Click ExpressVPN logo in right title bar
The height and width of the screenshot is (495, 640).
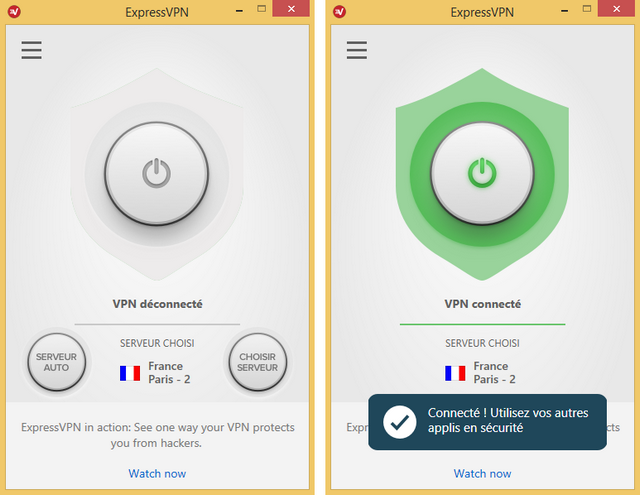[x=340, y=11]
